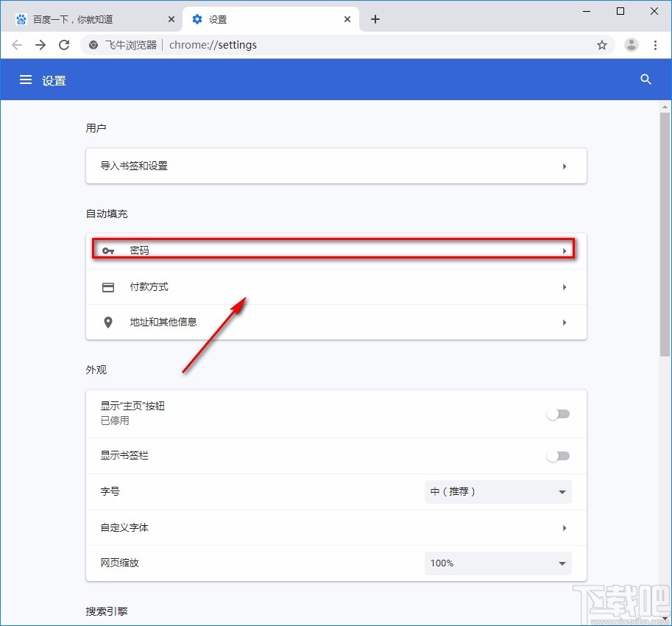Open the main settings hamburger menu

(26, 80)
